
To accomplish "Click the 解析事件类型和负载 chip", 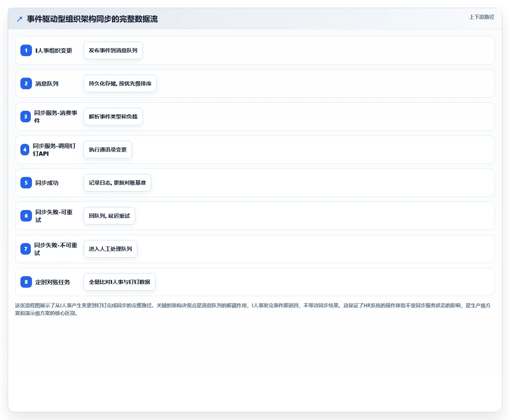I will 113,117.
